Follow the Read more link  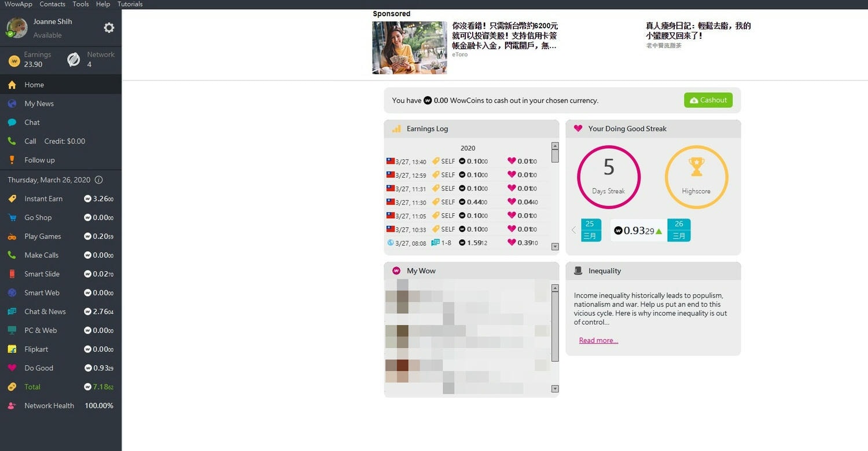coord(598,340)
